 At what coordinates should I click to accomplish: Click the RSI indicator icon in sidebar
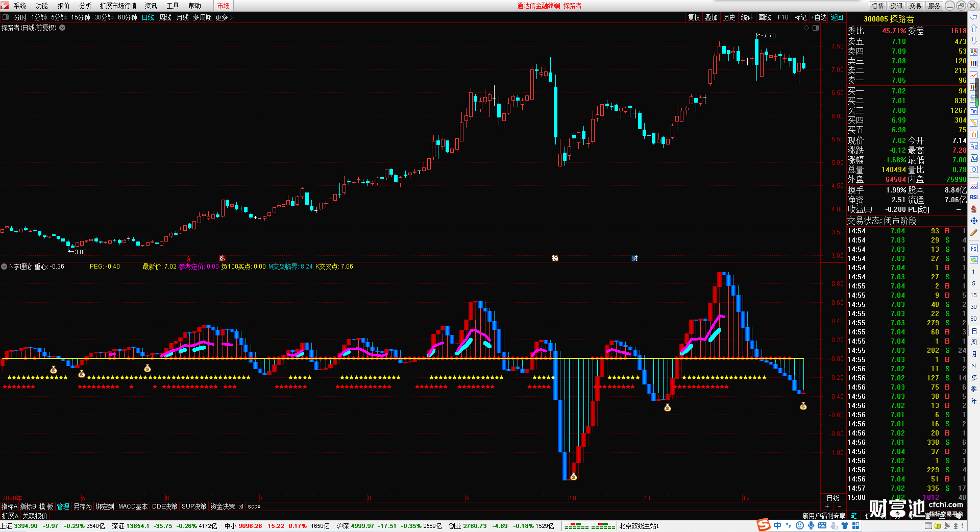pos(974,197)
